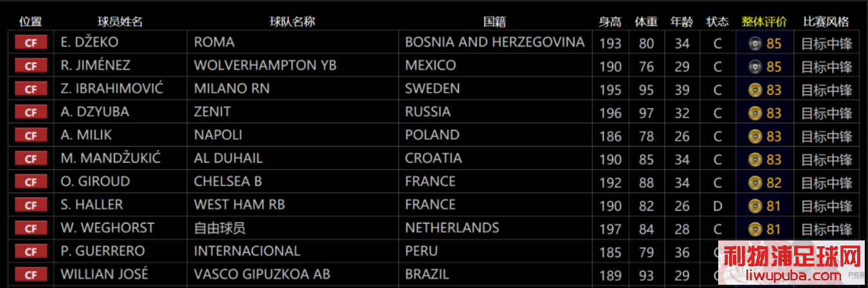Select the CF badge in the Willian José row
Screen dimensions: 868x288
pos(31,274)
